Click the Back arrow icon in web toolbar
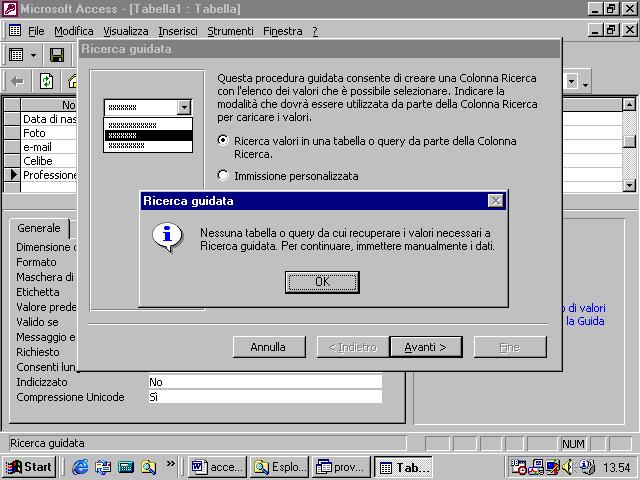This screenshot has width=640, height=480. [18, 81]
